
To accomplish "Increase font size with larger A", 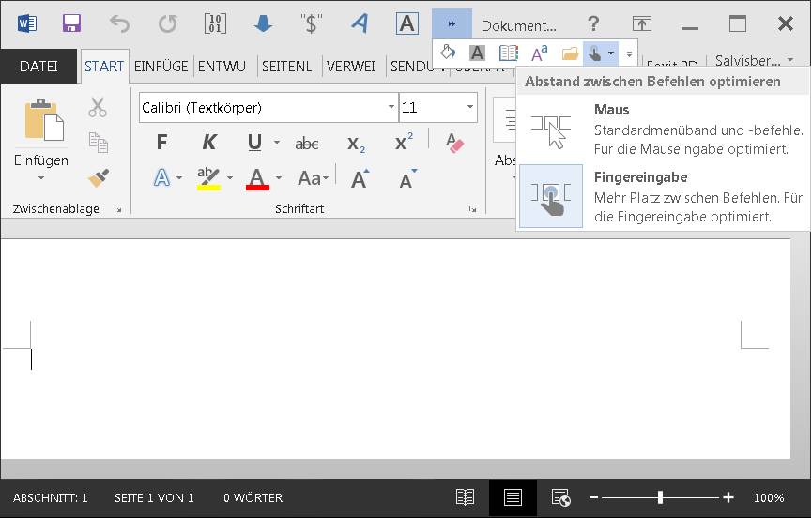I will pos(360,178).
